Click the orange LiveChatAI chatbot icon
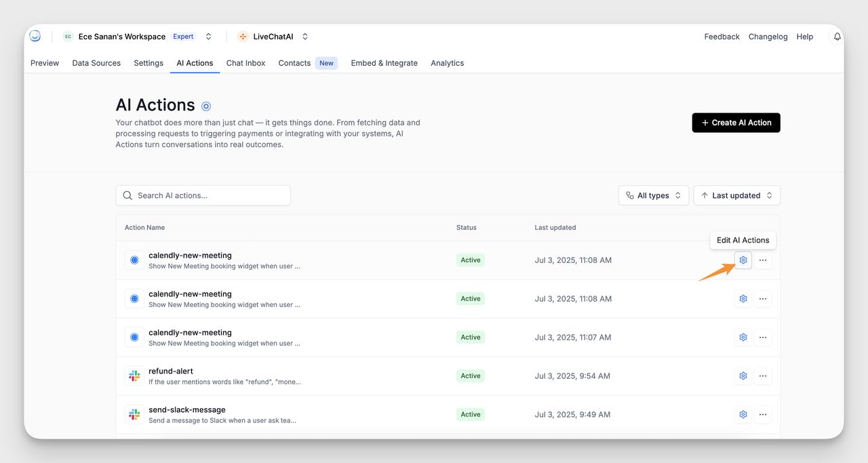This screenshot has height=463, width=868. (243, 37)
